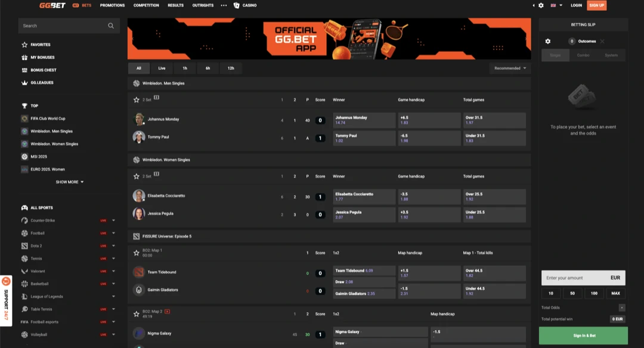This screenshot has width=644, height=348.
Task: Favorite the Monday vs Paul match
Action: (137, 100)
